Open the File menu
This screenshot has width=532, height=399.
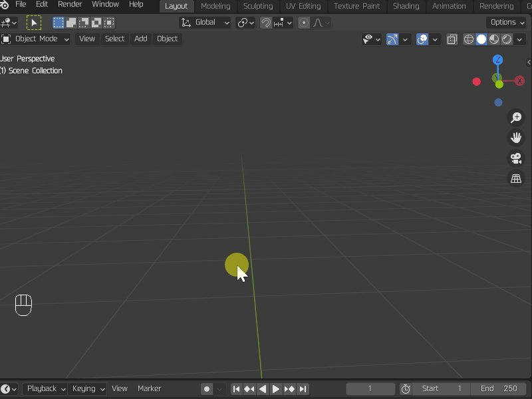(21, 5)
